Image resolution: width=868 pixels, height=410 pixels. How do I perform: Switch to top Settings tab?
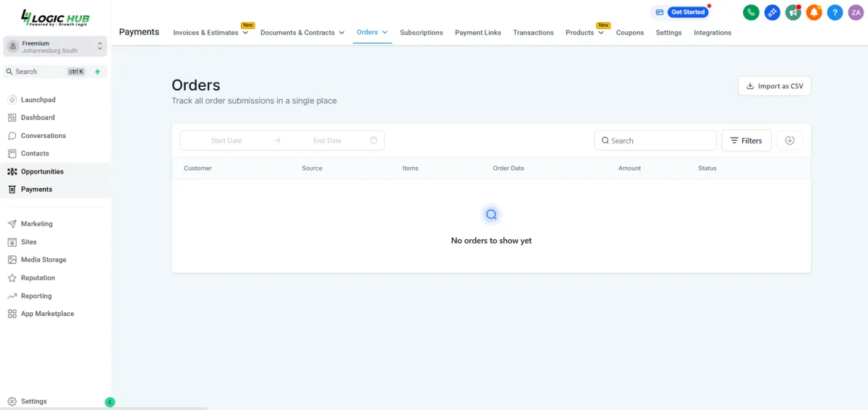click(x=669, y=33)
